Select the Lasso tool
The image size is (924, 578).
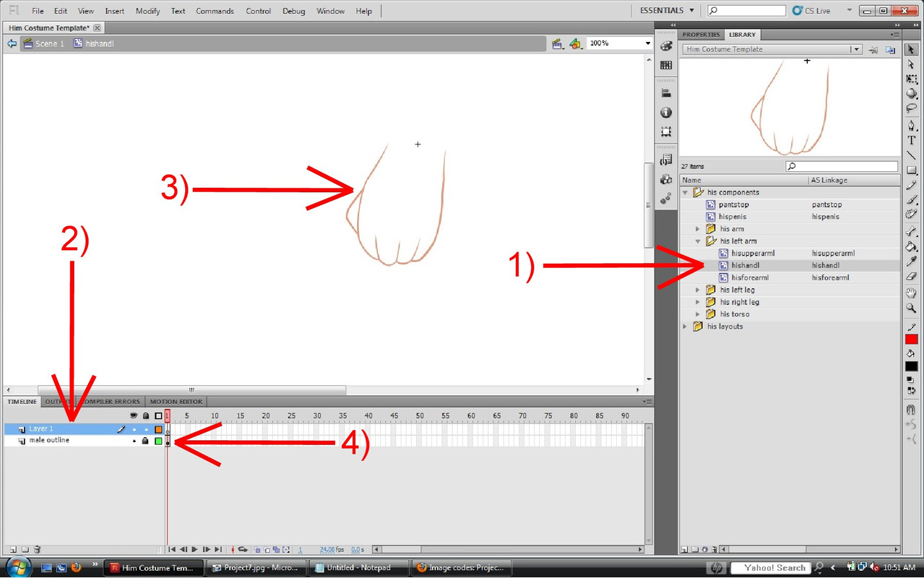coord(911,108)
